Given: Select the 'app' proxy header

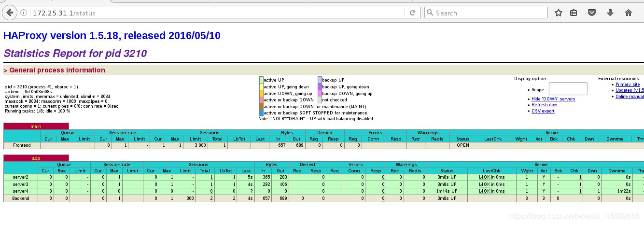Looking at the screenshot, I should click(36, 158).
